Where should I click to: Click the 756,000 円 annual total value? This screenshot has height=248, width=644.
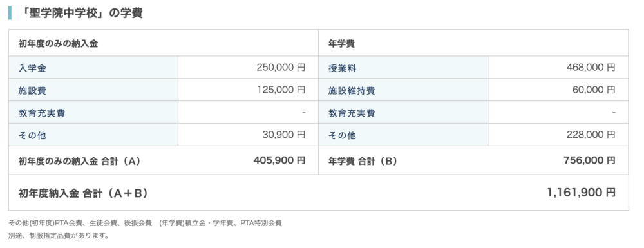point(589,160)
